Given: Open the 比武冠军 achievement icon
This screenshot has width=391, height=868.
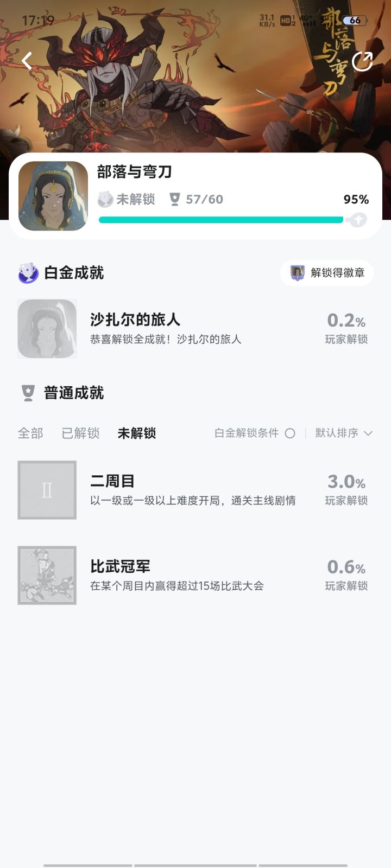Looking at the screenshot, I should pos(47,575).
